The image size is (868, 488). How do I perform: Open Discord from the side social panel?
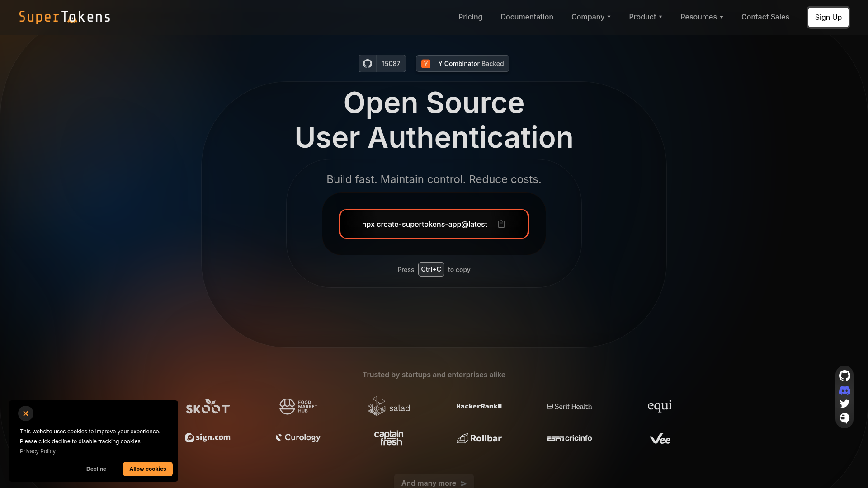click(x=844, y=390)
